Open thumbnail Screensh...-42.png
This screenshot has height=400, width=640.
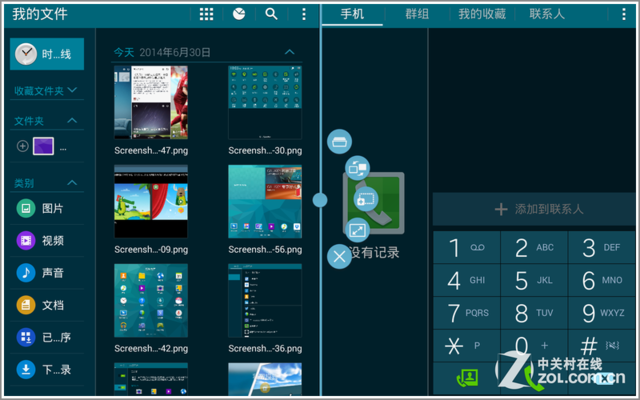[151, 300]
